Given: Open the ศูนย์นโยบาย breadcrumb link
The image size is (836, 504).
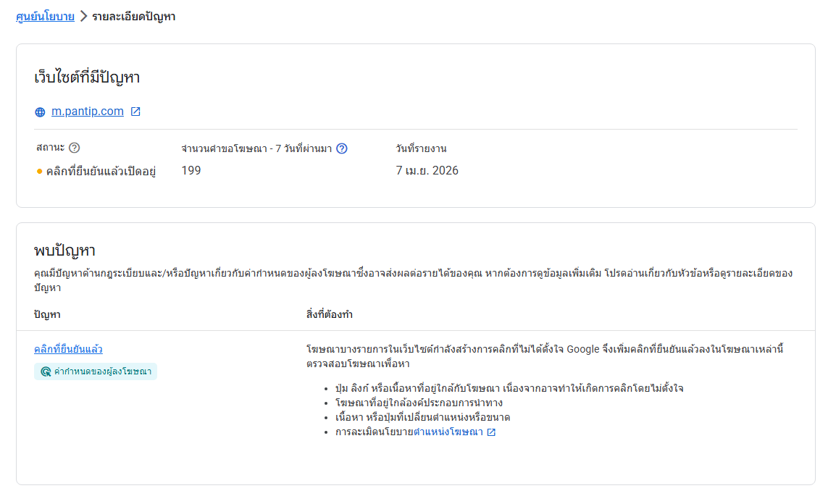Looking at the screenshot, I should (x=45, y=16).
